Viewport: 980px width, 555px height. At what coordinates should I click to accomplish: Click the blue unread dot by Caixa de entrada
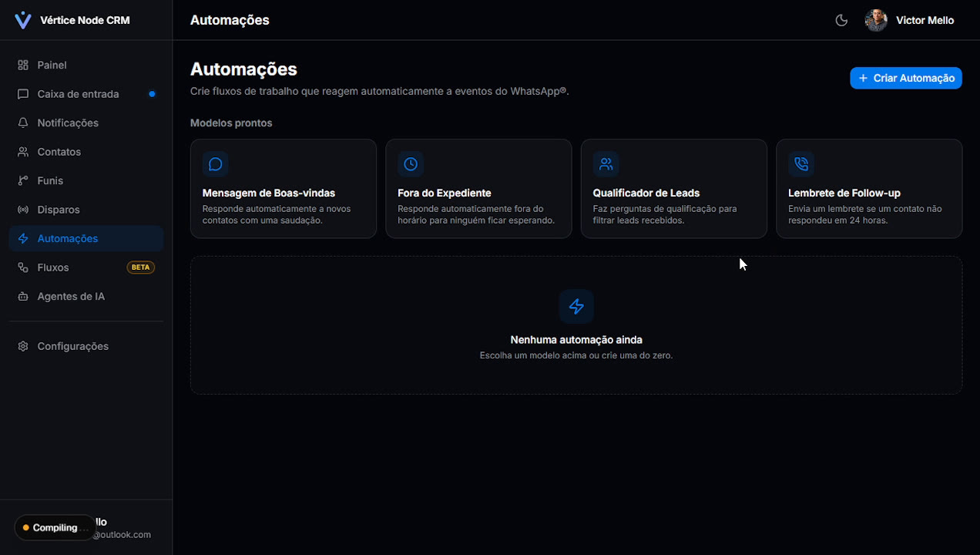[x=152, y=94]
